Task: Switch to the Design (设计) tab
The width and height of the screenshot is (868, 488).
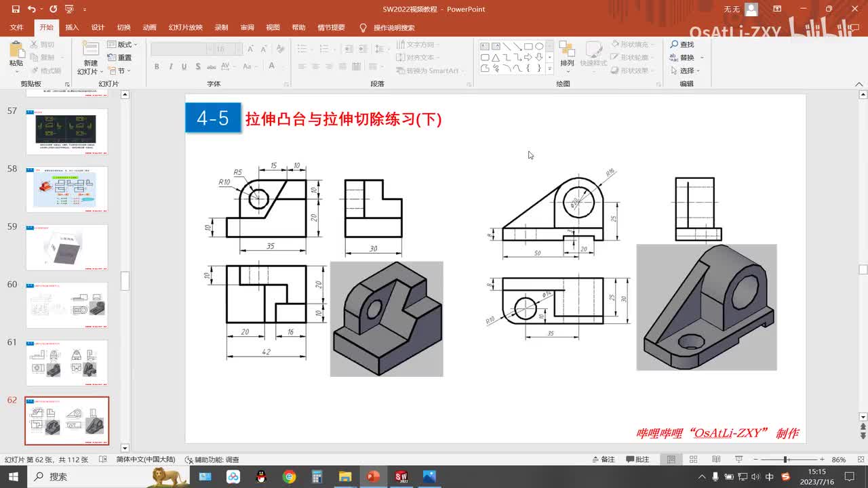Action: pyautogui.click(x=98, y=28)
